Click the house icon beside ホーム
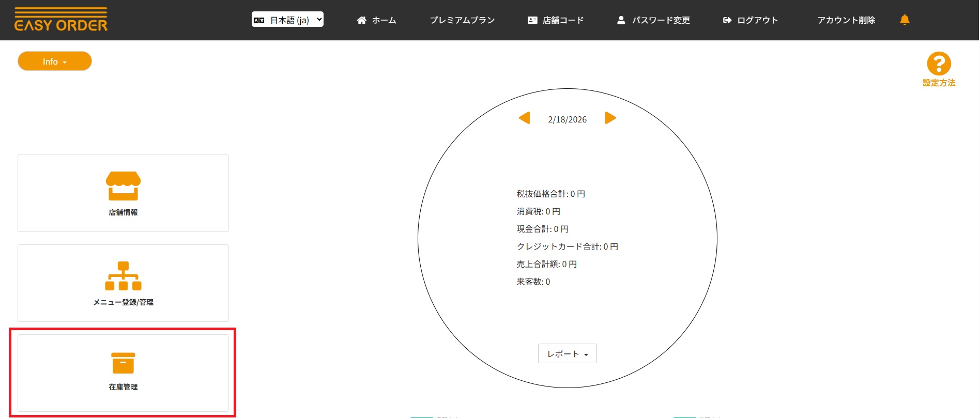Viewport: 980px width, 418px height. [361, 20]
